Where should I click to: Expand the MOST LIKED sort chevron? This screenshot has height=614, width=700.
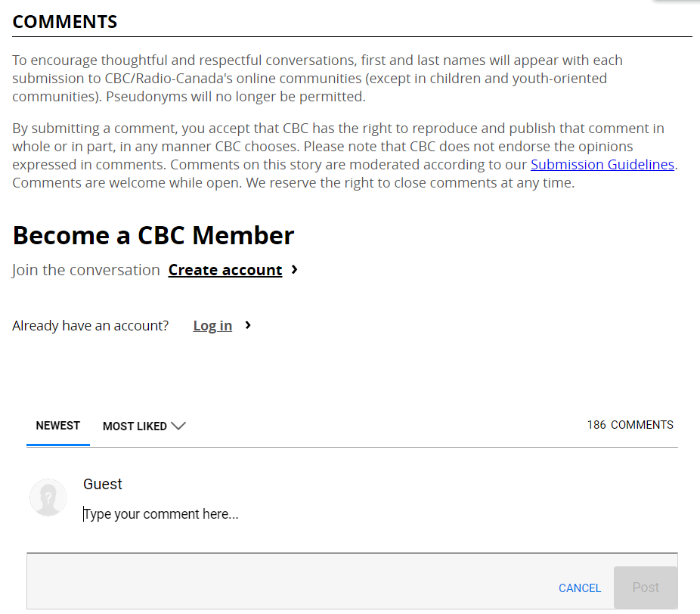178,426
